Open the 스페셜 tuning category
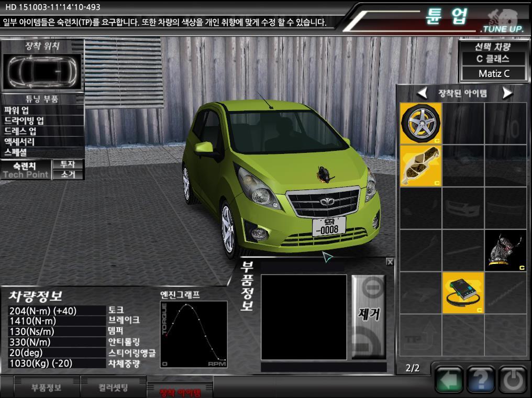Viewport: 532px width, 398px height. tap(42, 152)
